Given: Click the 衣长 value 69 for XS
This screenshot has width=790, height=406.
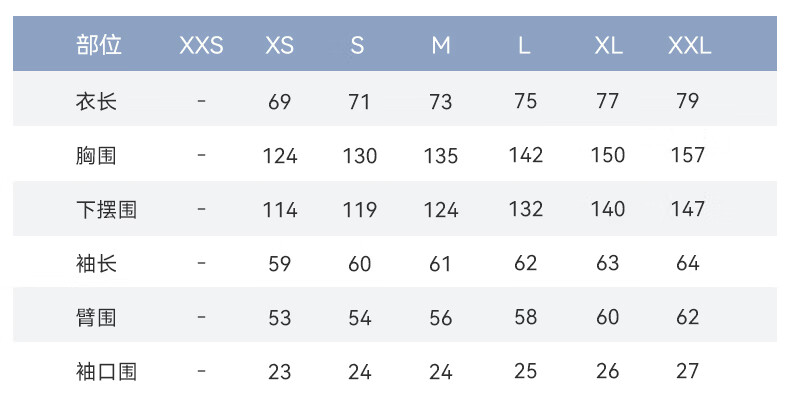Looking at the screenshot, I should pyautogui.click(x=280, y=101).
